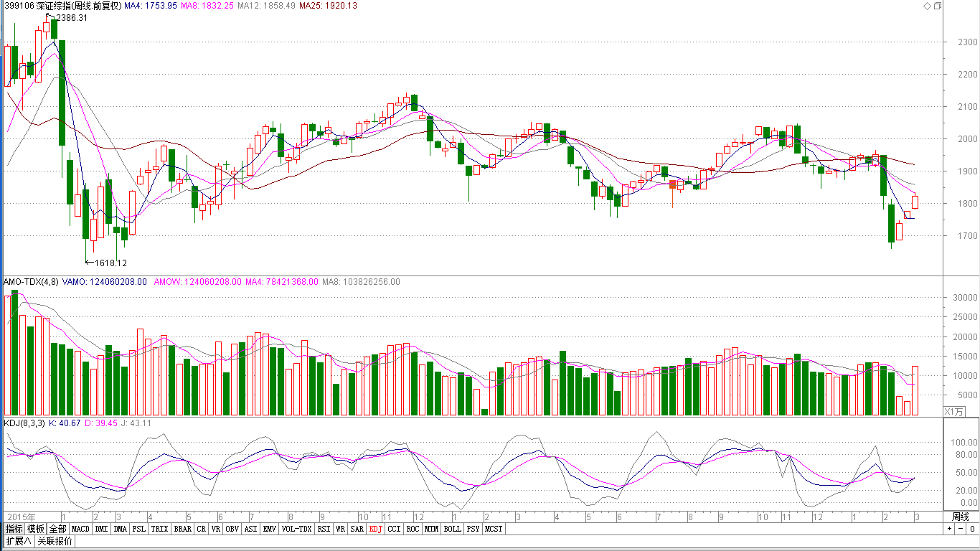This screenshot has height=551, width=980.
Task: Click the last red volume bar
Action: click(x=915, y=391)
